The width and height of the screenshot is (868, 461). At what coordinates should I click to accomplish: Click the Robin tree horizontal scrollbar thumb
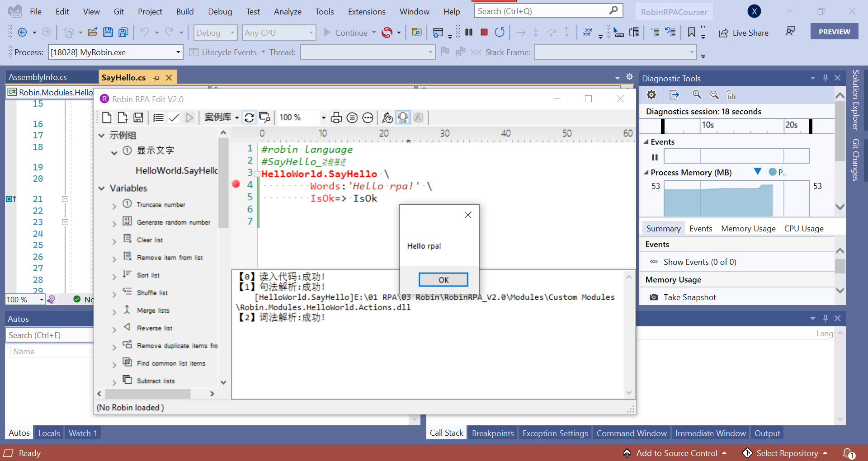click(148, 394)
